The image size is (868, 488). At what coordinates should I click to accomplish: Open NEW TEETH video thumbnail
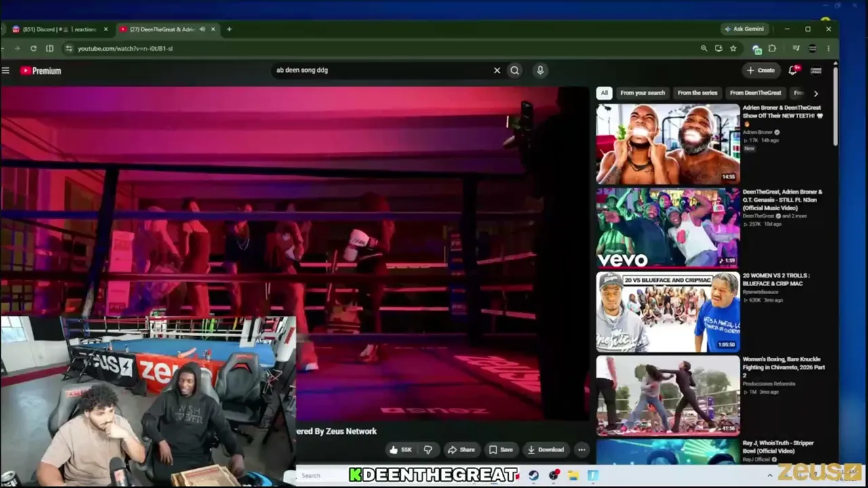point(668,144)
